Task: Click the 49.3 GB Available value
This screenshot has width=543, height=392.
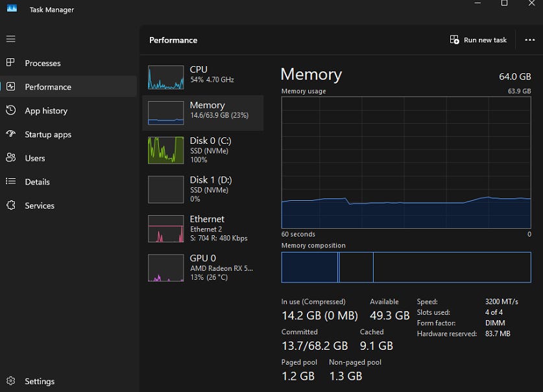Action: coord(389,315)
